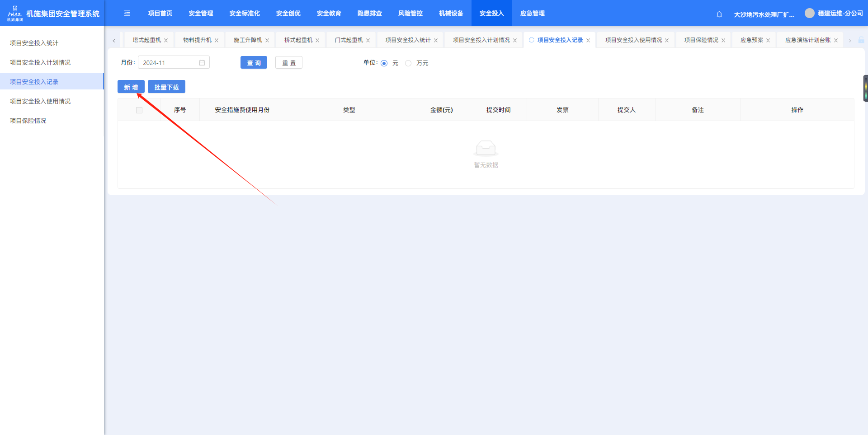
Task: Select the 万元 unit radio button
Action: tap(408, 63)
